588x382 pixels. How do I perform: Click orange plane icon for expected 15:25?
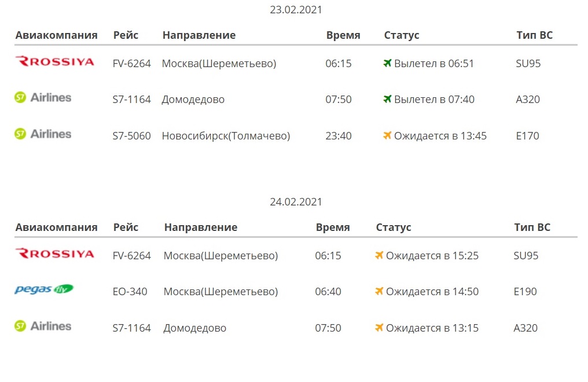pos(379,255)
